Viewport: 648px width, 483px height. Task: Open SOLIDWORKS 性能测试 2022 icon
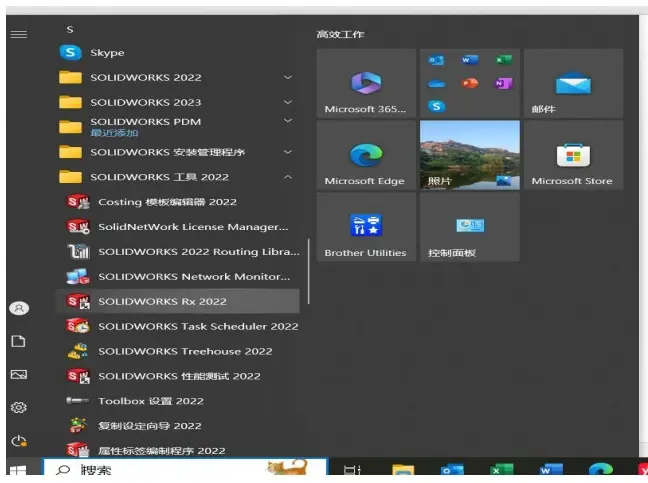click(x=78, y=376)
